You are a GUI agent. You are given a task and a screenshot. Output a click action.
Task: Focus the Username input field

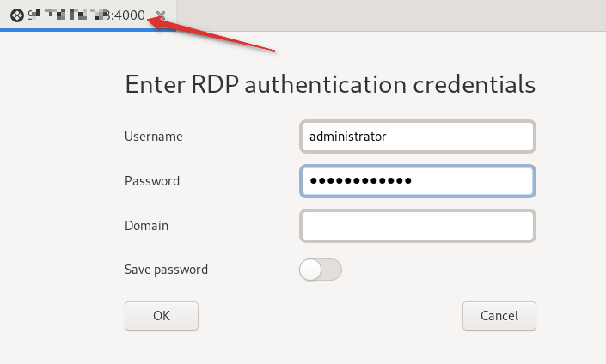(x=418, y=136)
